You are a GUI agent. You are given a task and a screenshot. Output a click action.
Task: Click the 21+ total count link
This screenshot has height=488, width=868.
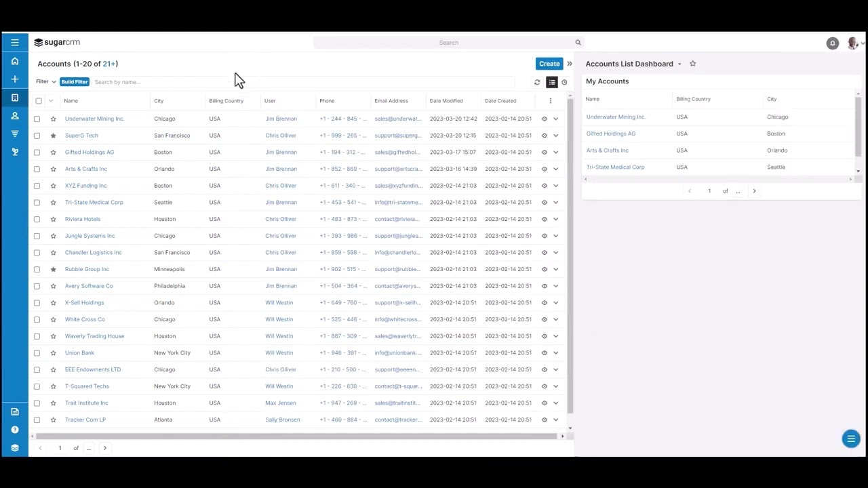[108, 64]
